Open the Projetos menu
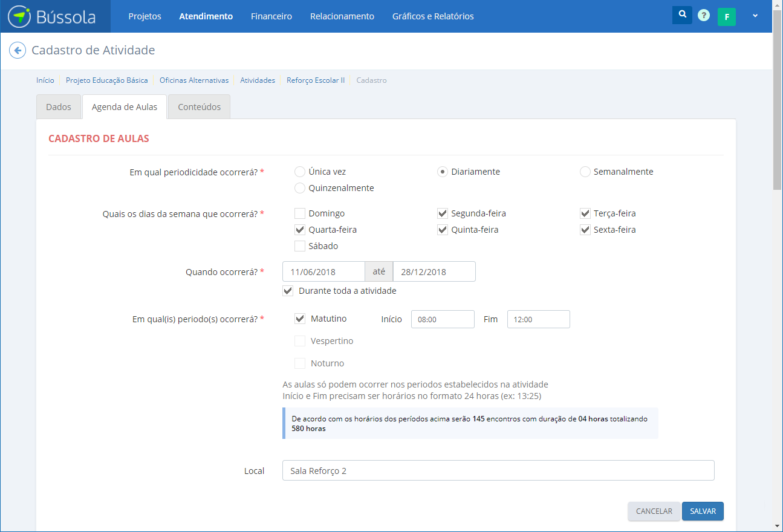 [x=145, y=16]
